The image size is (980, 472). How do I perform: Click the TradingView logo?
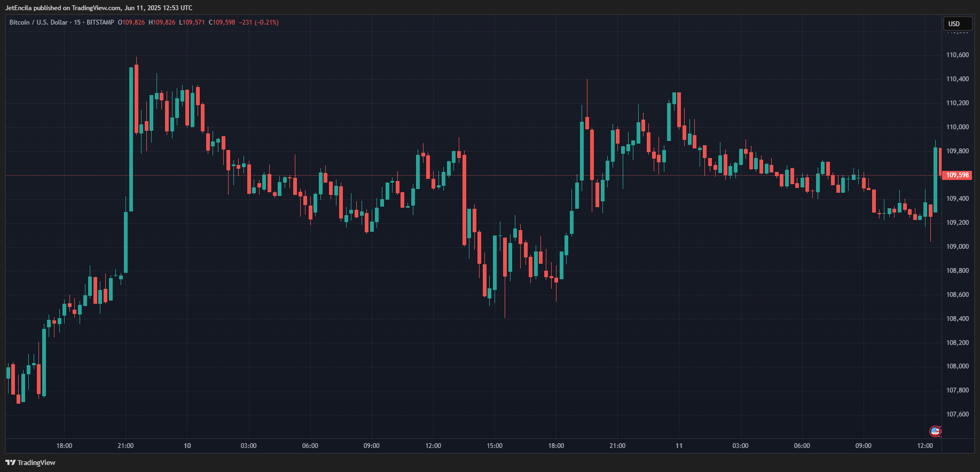[x=30, y=462]
